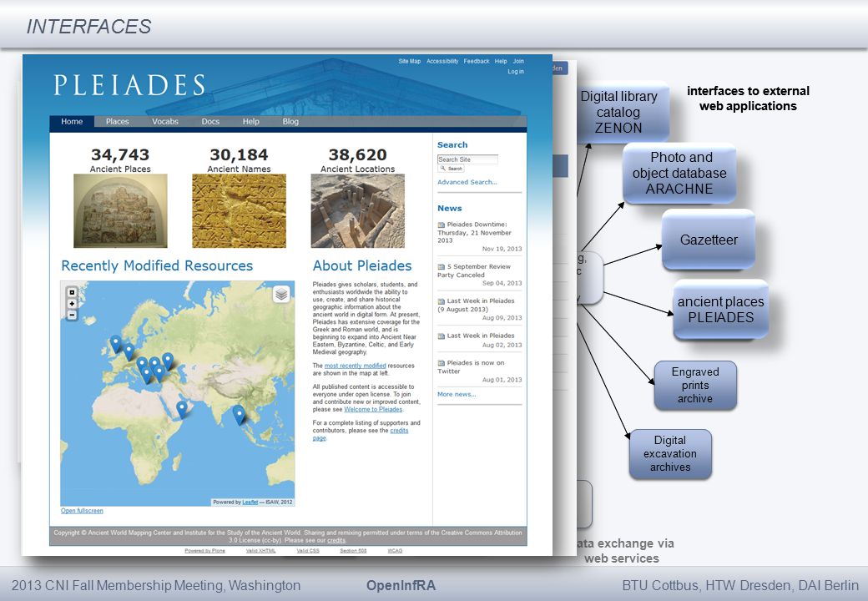Click the Digital library catalog ZENON box
Image resolution: width=868 pixels, height=601 pixels.
pyautogui.click(x=623, y=113)
